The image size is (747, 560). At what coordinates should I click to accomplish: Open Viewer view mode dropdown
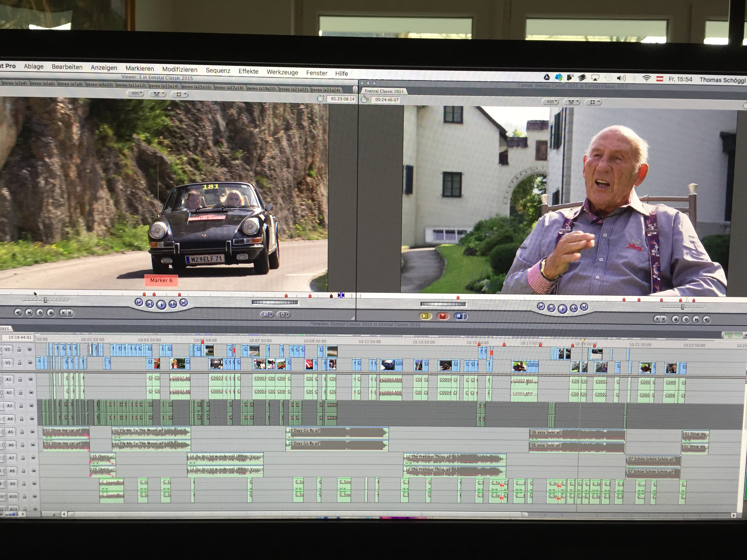(180, 94)
